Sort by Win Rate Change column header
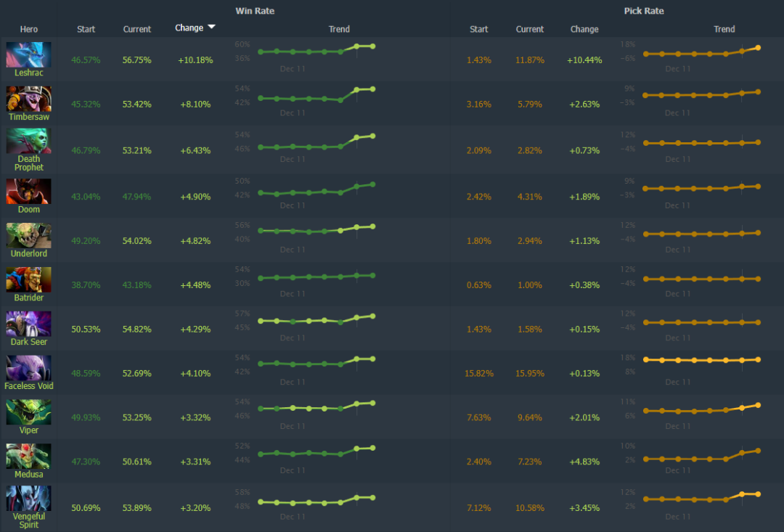 (x=189, y=28)
